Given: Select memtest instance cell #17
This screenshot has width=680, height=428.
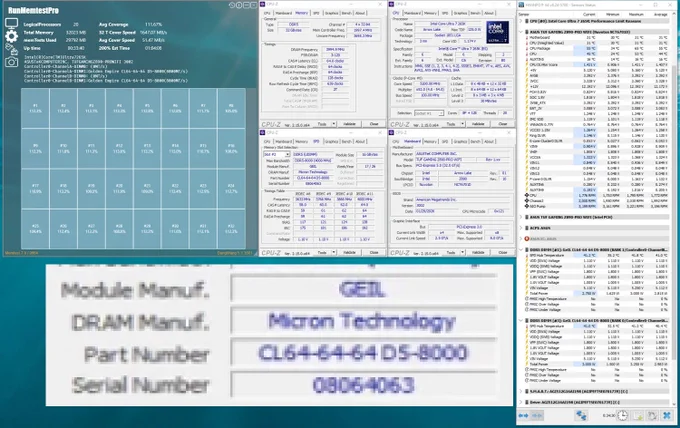Looking at the screenshot, I should [x=36, y=189].
